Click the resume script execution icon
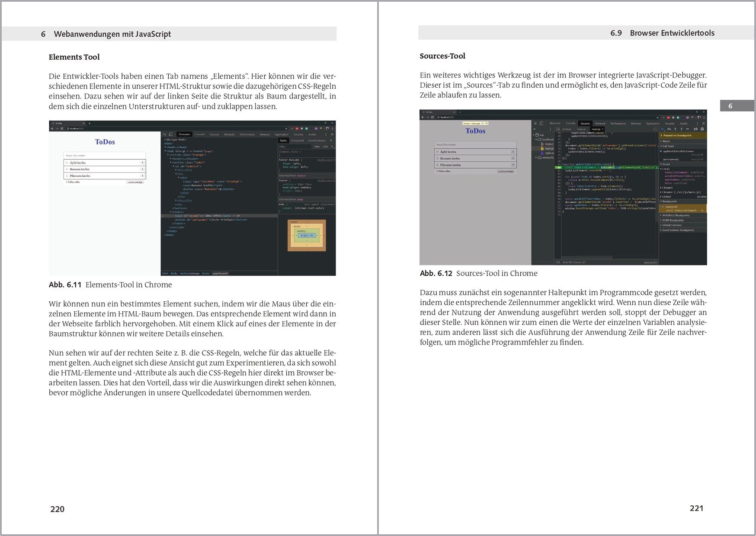Viewport: 756px width, 536px height. tap(663, 129)
